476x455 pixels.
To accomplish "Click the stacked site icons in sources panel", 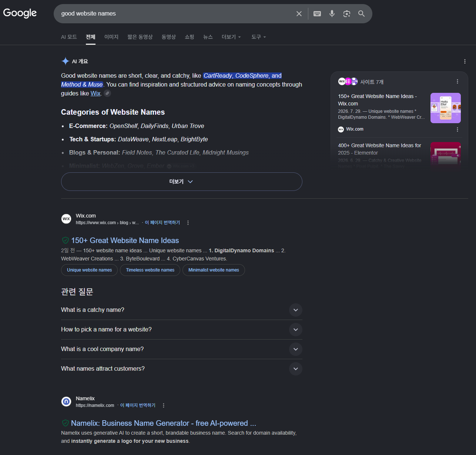I will 348,81.
